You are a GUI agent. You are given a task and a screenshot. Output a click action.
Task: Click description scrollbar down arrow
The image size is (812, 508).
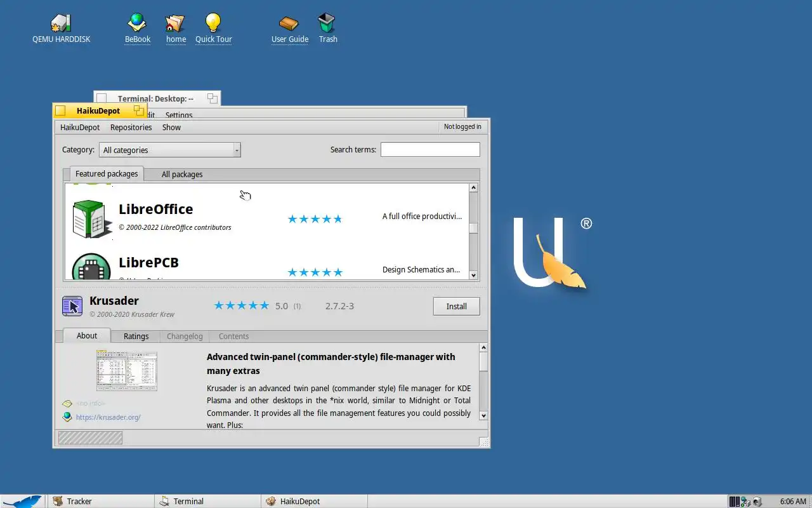[x=483, y=415]
